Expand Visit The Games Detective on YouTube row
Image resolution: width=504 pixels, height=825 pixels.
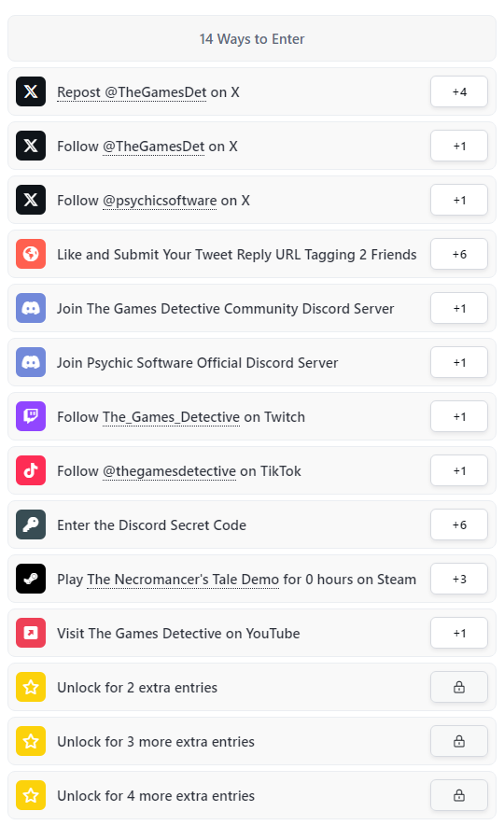point(252,634)
